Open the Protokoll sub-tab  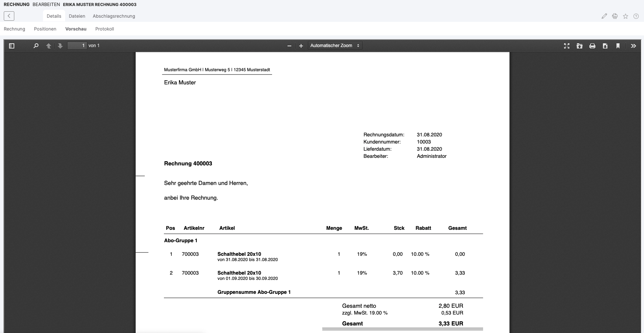(104, 29)
